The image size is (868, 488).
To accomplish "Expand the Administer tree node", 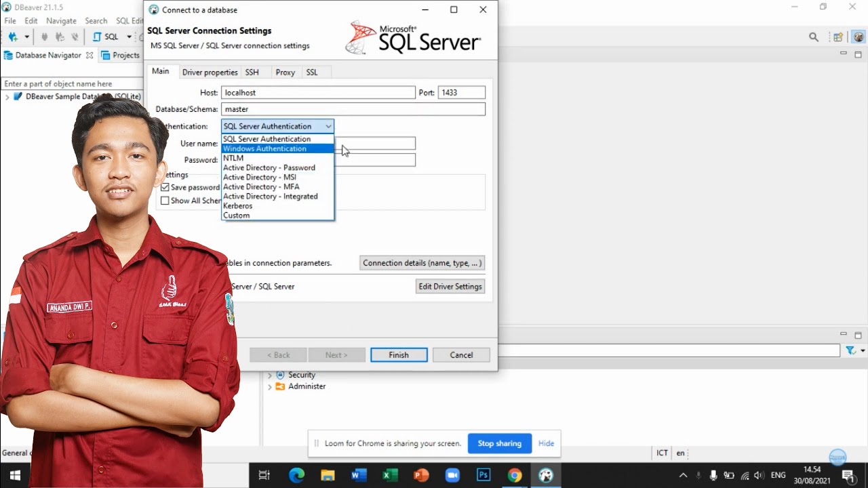I will 269,386.
